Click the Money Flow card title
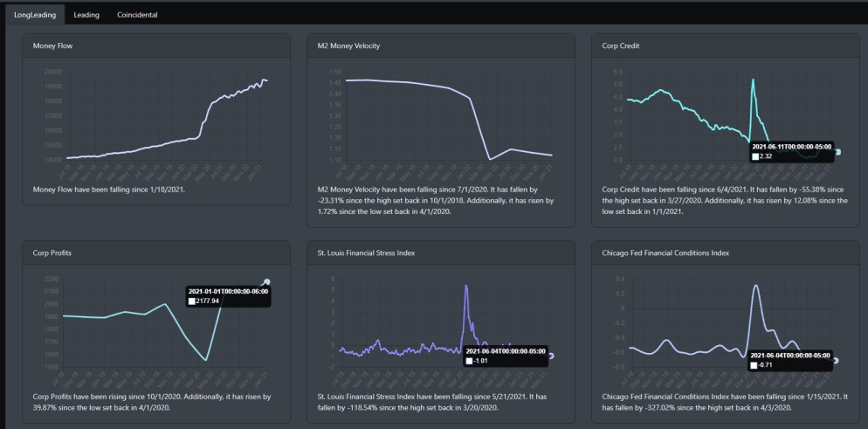 (x=55, y=45)
